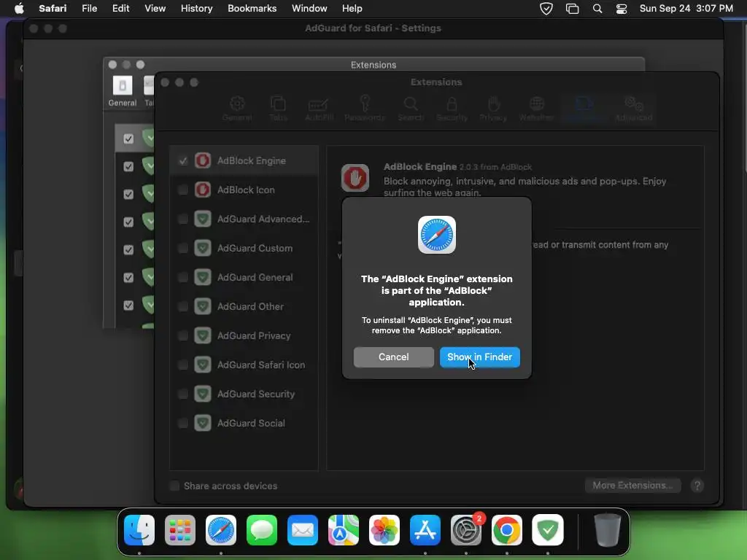Select AdGuard Security extension row
This screenshot has height=560, width=747.
tap(244, 394)
